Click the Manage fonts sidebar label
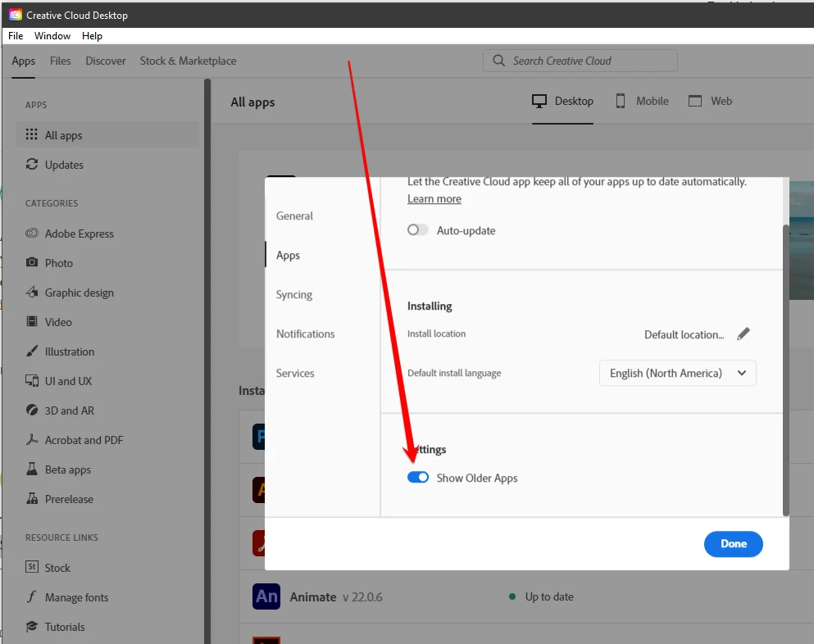814x644 pixels. [x=77, y=597]
